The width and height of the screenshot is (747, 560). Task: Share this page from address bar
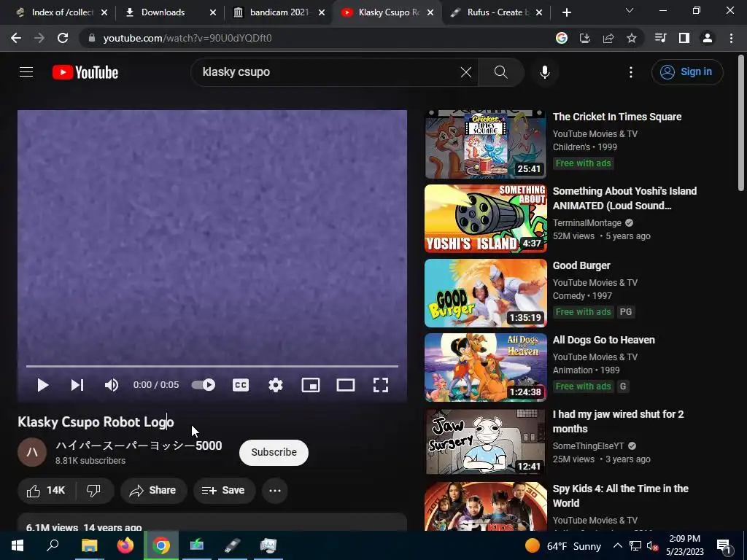tap(608, 38)
